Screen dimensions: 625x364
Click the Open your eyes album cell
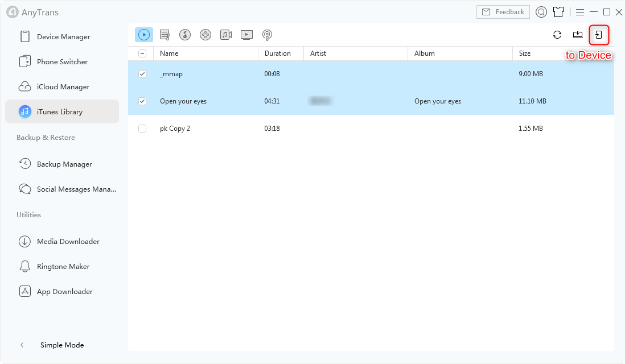[438, 101]
